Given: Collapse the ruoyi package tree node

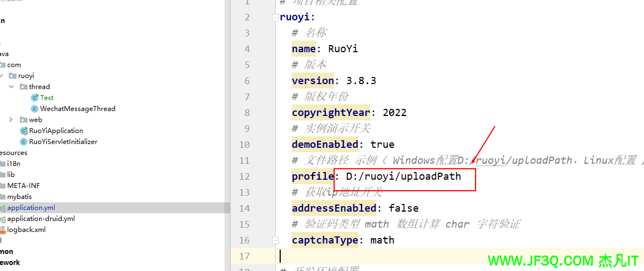Looking at the screenshot, I should tap(2, 76).
